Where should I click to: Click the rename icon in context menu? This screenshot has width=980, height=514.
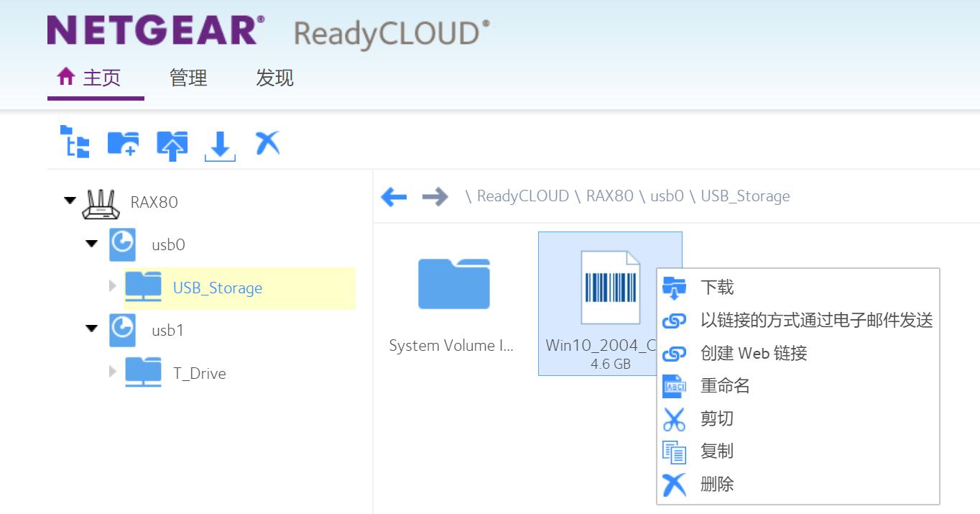674,386
